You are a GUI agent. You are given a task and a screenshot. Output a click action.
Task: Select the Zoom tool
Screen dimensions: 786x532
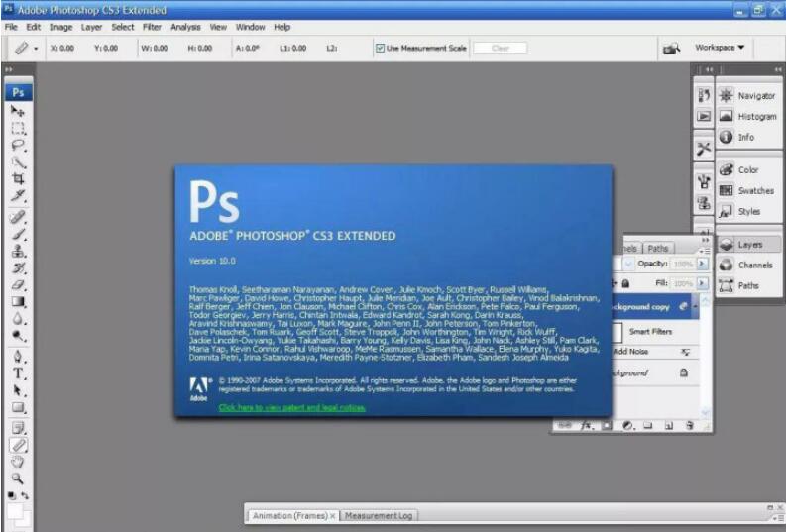coord(18,479)
